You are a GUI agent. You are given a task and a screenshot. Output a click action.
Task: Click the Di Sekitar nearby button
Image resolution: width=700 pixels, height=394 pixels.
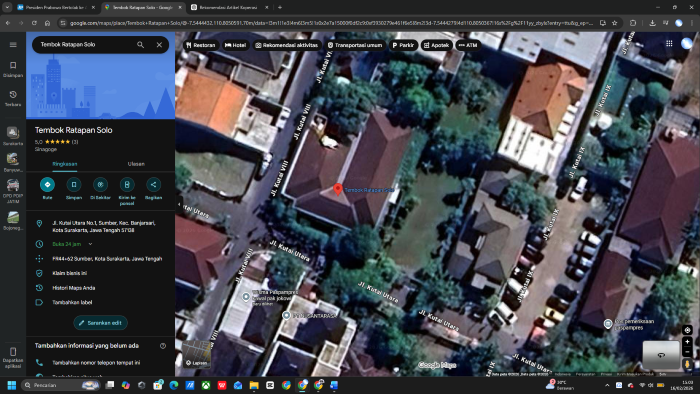click(x=100, y=185)
